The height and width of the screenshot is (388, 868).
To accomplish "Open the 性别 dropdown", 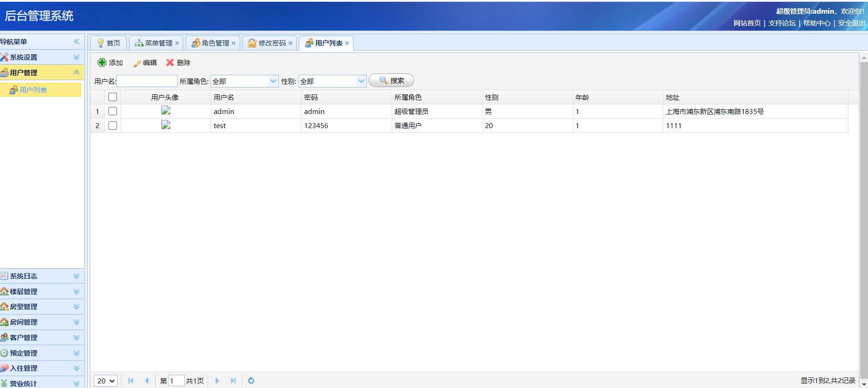I will coord(361,81).
